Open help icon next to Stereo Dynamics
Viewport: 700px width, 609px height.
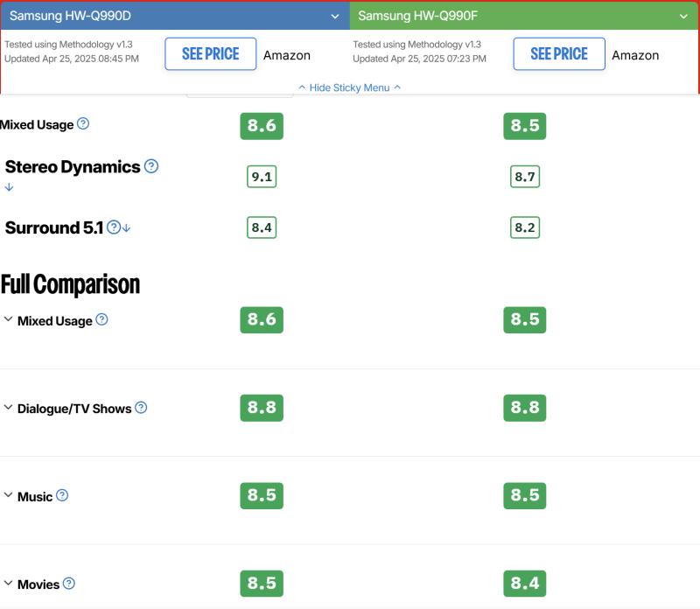[x=151, y=166]
